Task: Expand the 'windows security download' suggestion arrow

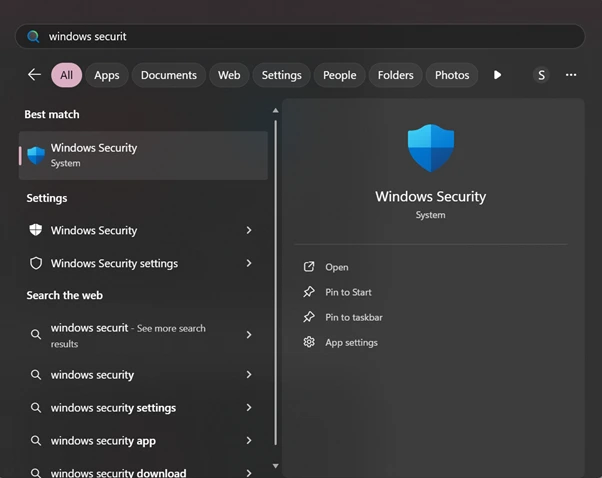Action: [x=248, y=472]
